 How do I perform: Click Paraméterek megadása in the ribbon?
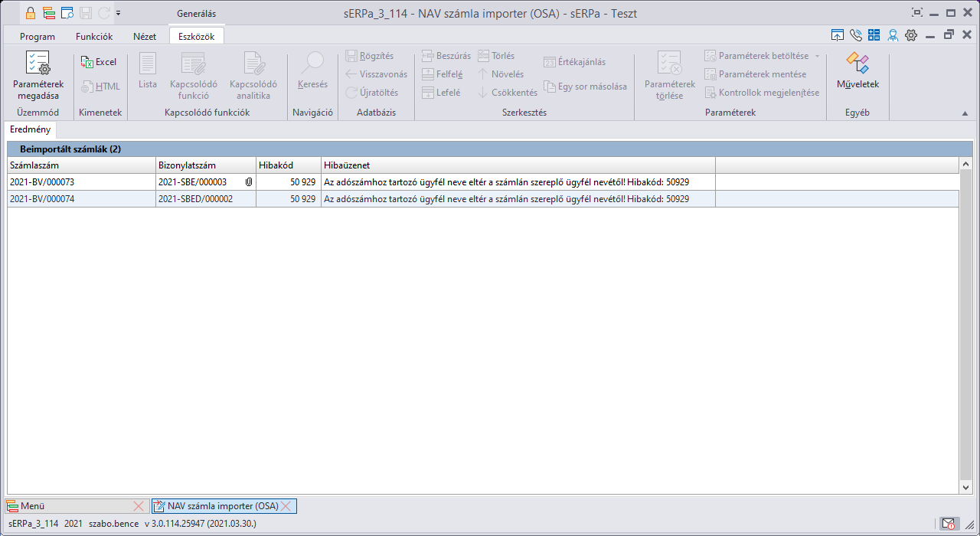(x=38, y=76)
